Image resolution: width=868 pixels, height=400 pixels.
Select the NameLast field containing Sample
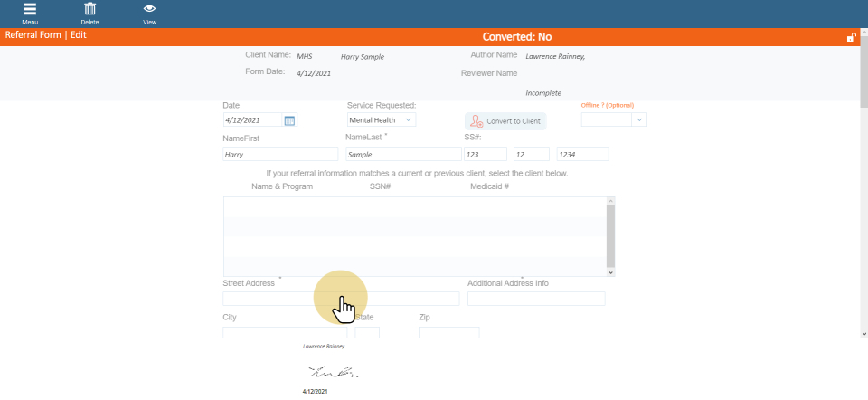tap(402, 155)
